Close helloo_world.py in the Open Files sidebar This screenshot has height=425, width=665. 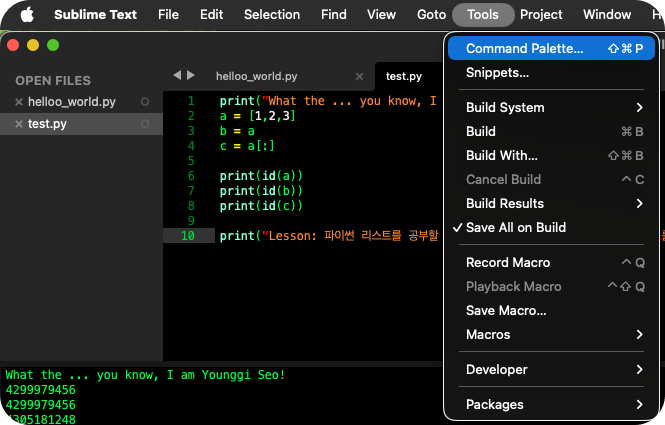[x=19, y=102]
